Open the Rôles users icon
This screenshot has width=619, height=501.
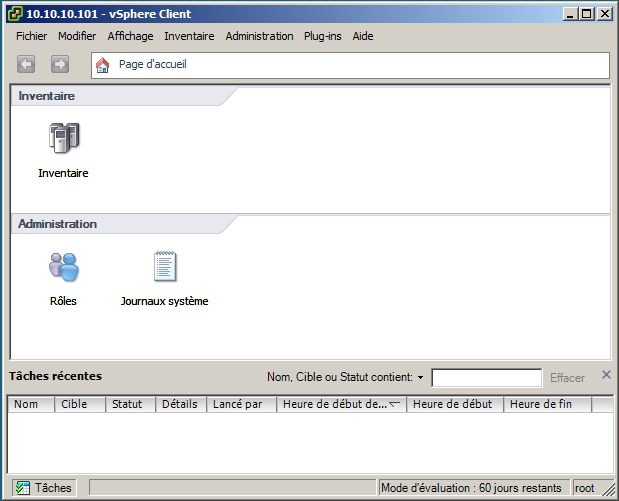click(64, 267)
